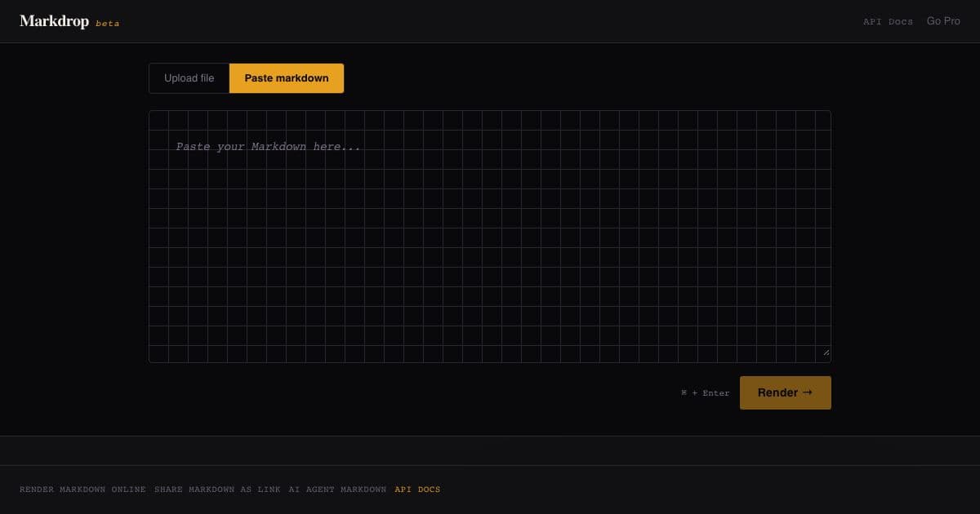Switch to the Upload file tab
The width and height of the screenshot is (980, 514).
click(x=189, y=78)
